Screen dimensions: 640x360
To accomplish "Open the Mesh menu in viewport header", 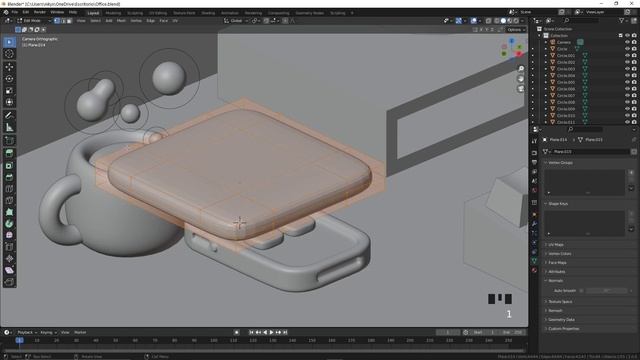I will pos(121,20).
